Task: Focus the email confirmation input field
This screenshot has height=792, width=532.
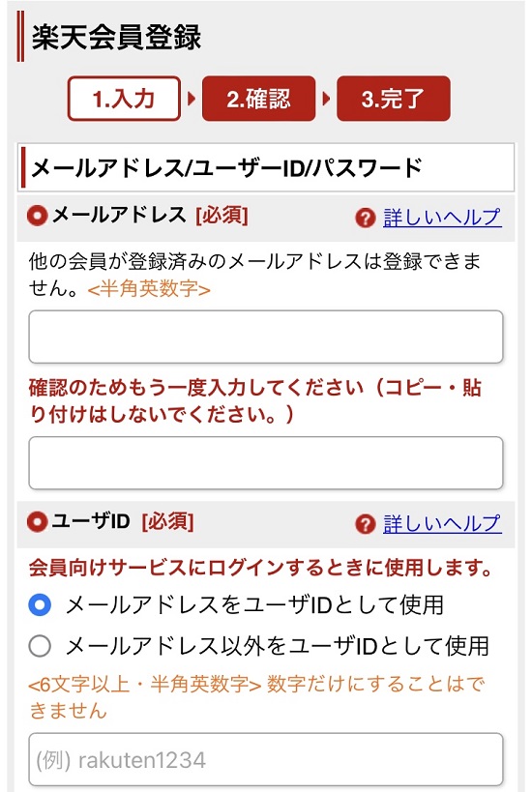Action: coord(266,463)
